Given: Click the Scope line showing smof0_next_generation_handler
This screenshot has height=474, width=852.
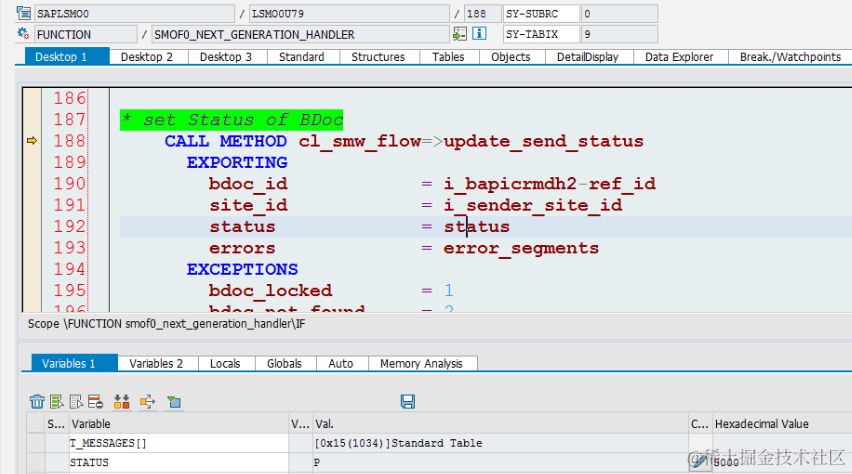Looking at the screenshot, I should [166, 324].
